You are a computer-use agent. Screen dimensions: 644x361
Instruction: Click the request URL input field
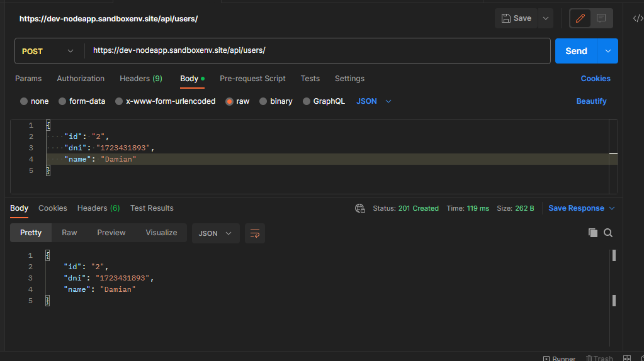click(317, 50)
